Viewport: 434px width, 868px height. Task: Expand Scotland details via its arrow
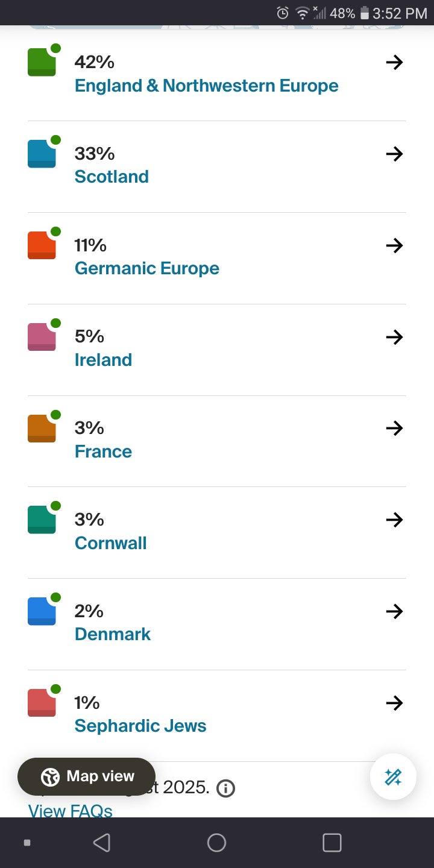click(x=394, y=154)
